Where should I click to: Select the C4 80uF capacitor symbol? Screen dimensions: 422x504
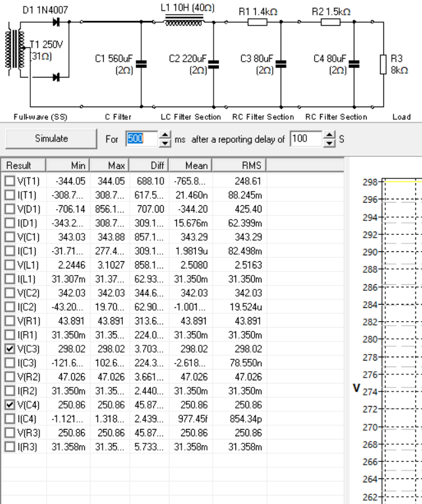354,64
